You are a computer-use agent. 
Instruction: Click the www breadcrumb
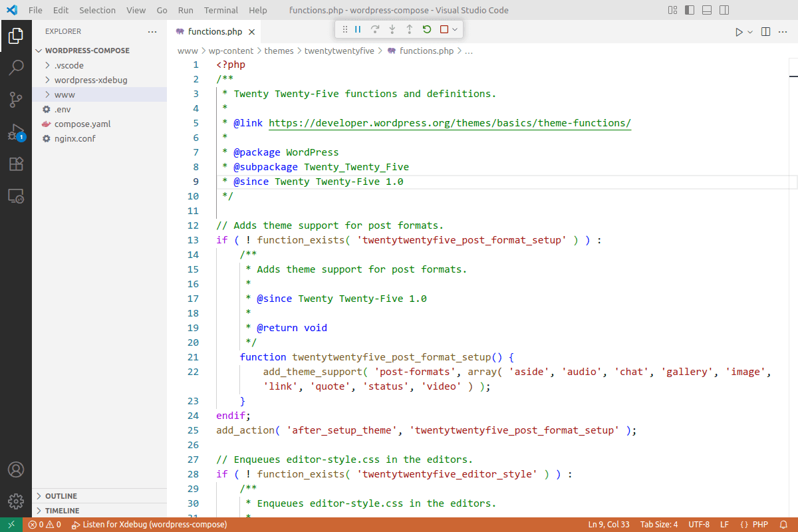coord(188,51)
